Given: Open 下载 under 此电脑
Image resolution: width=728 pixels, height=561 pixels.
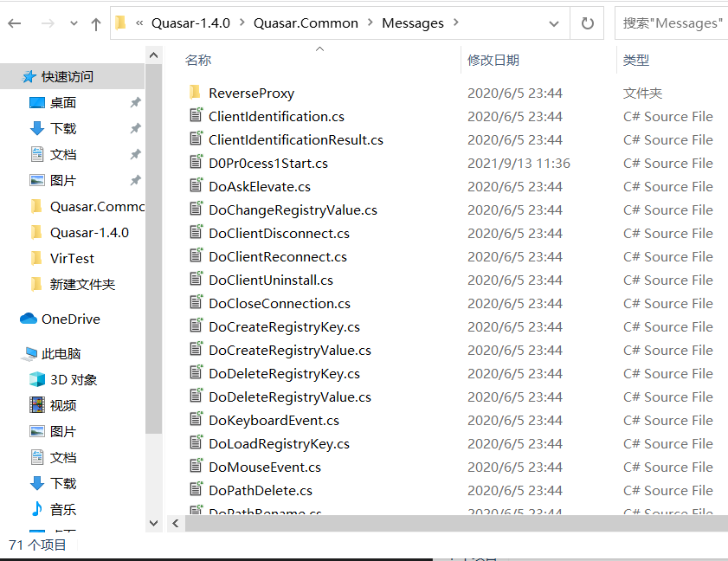Looking at the screenshot, I should click(62, 483).
